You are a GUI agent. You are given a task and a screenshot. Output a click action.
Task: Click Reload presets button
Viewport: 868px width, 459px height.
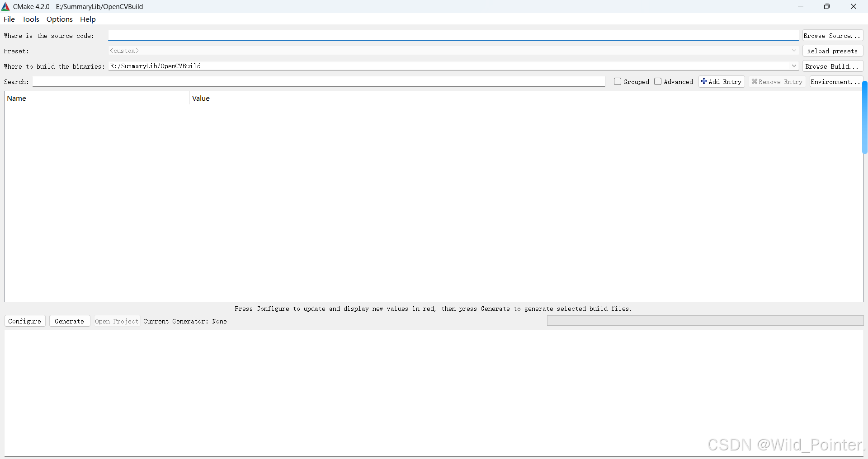(833, 51)
